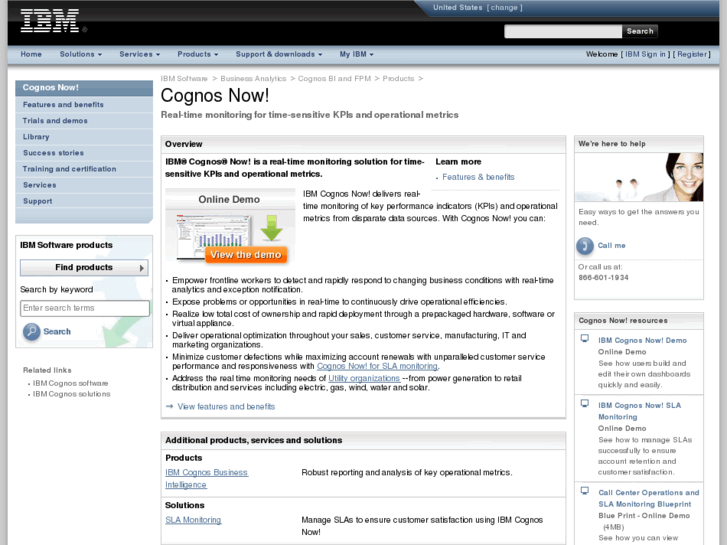727x545 pixels.
Task: Open IBM Cognos Now! Demo resource link
Action: [642, 340]
